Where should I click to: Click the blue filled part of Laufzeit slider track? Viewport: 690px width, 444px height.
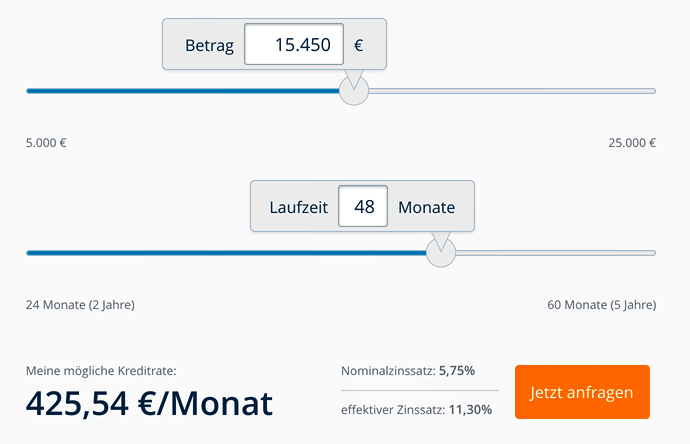click(x=226, y=253)
